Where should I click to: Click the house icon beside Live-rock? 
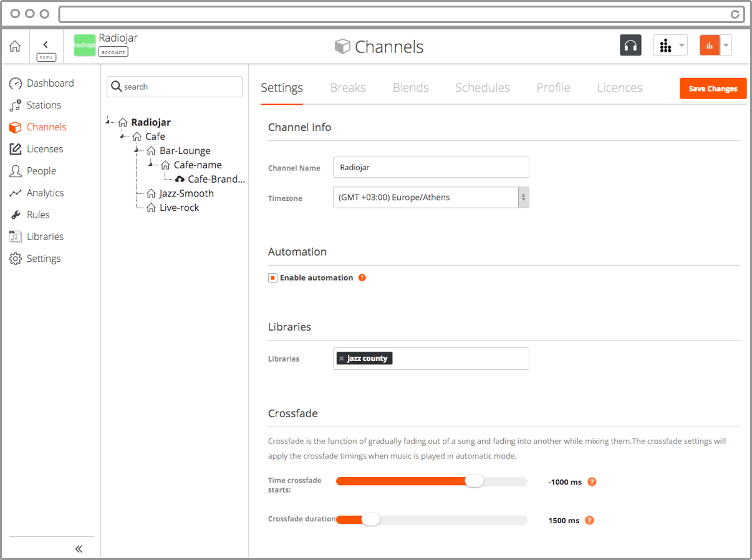(x=151, y=208)
